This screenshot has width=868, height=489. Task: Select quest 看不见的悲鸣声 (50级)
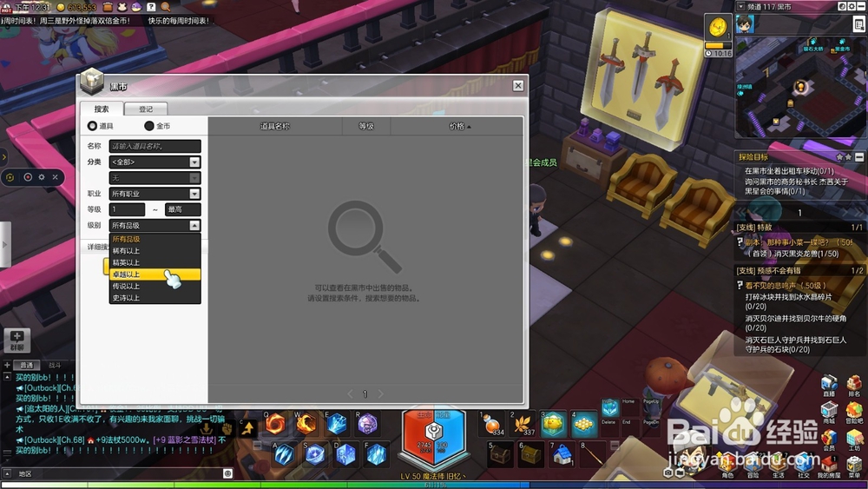(x=785, y=286)
